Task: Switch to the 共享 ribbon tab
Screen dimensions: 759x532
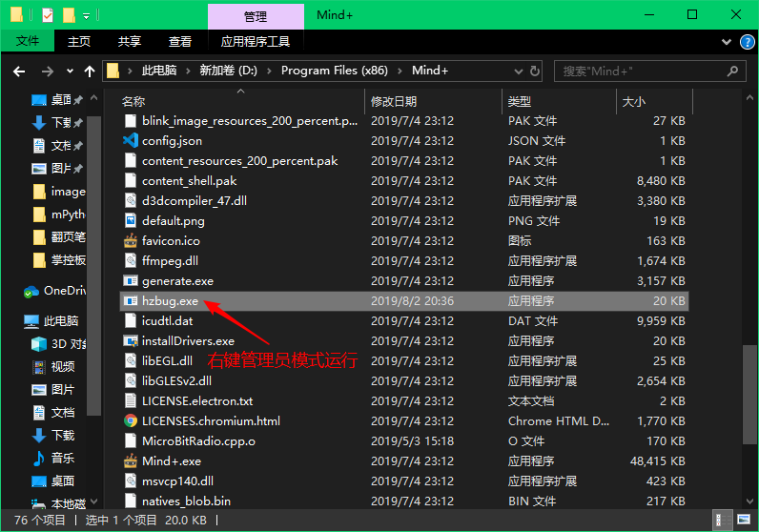Action: click(130, 41)
